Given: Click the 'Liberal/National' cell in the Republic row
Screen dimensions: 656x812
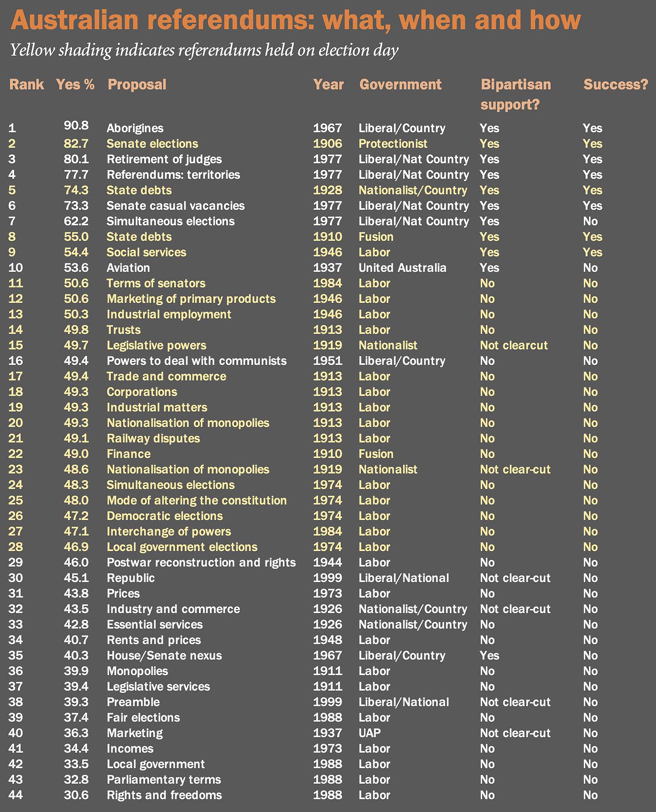Looking at the screenshot, I should (404, 578).
